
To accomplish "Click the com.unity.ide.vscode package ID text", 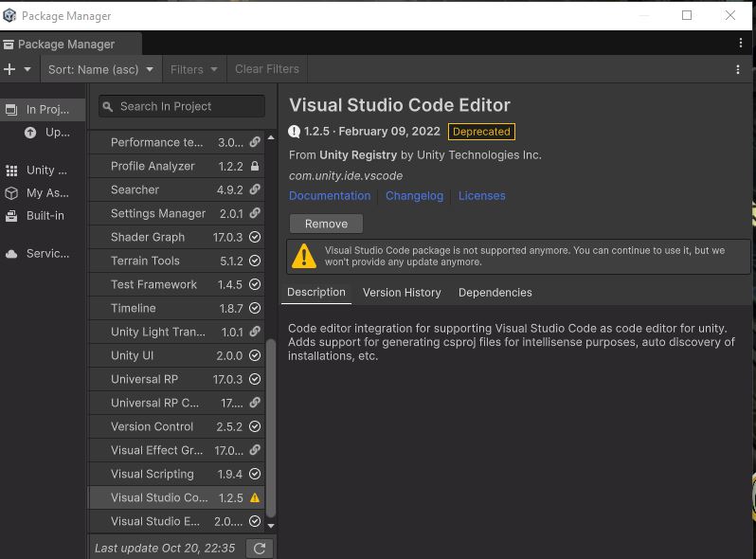I will click(346, 175).
